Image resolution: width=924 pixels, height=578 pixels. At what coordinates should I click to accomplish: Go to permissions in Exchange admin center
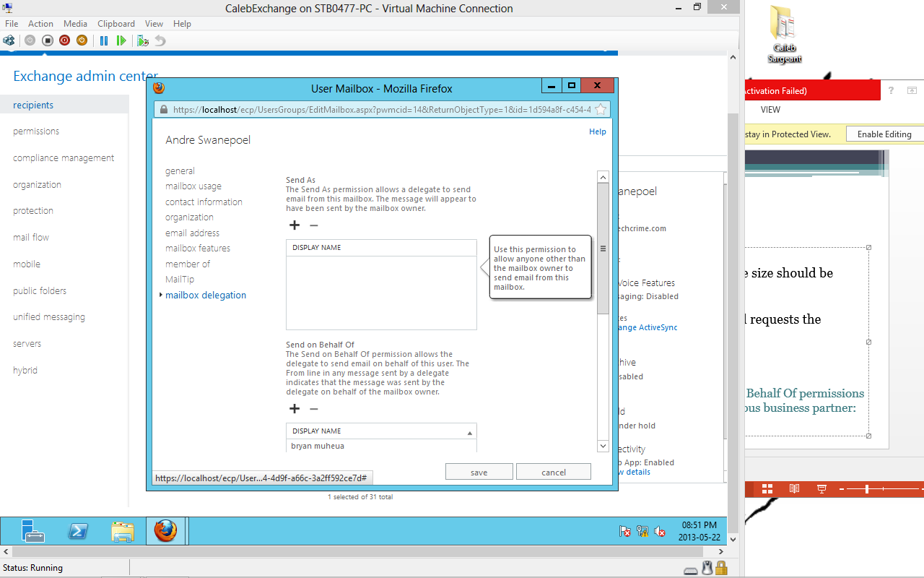[x=36, y=131]
